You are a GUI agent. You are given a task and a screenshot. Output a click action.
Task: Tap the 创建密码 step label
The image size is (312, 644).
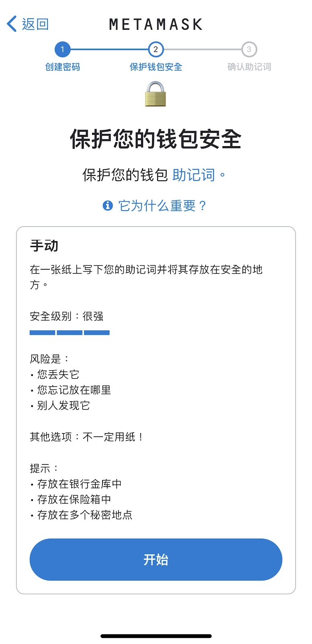click(x=62, y=67)
